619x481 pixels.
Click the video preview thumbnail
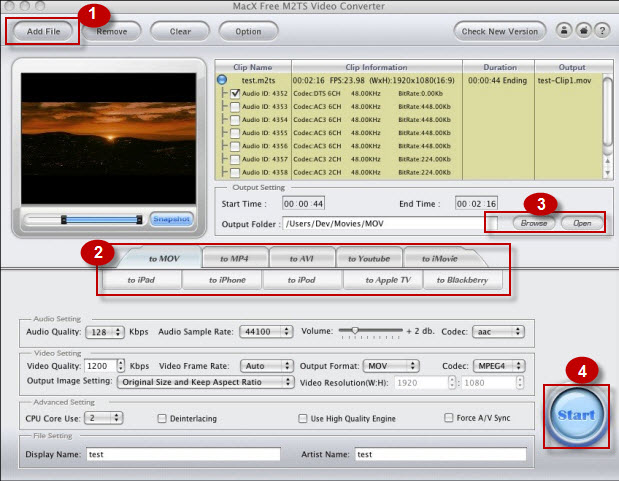point(109,138)
